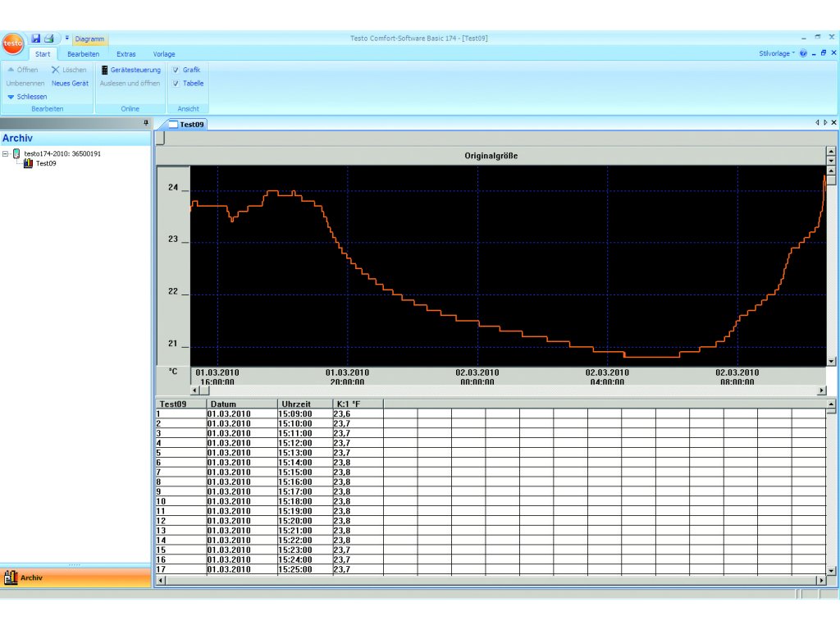The image size is (840, 630).
Task: Select row 10 number cell
Action: [181, 501]
